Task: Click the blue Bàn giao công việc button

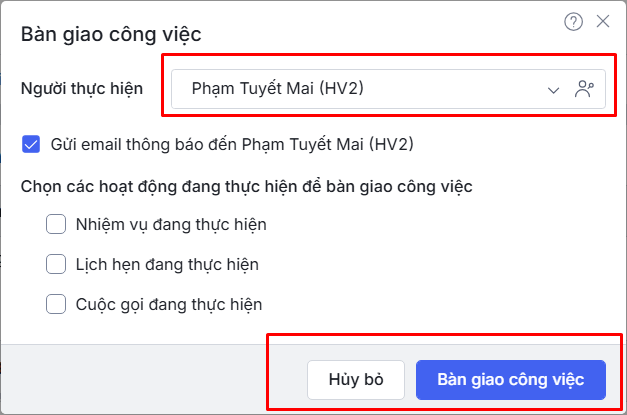Action: tap(511, 380)
